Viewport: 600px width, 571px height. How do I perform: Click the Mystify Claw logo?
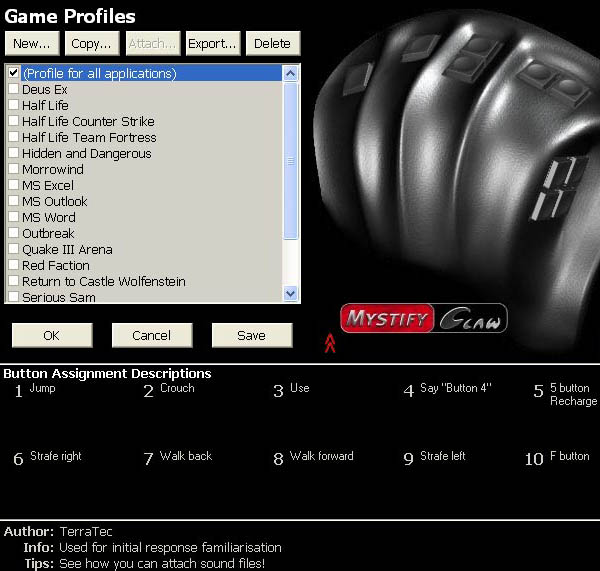click(424, 318)
